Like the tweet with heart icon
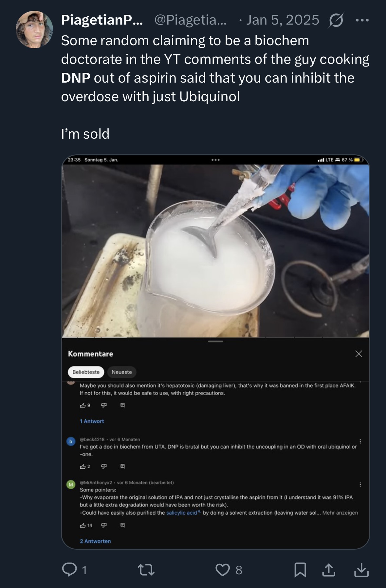This screenshot has height=588, width=386. pos(223,570)
